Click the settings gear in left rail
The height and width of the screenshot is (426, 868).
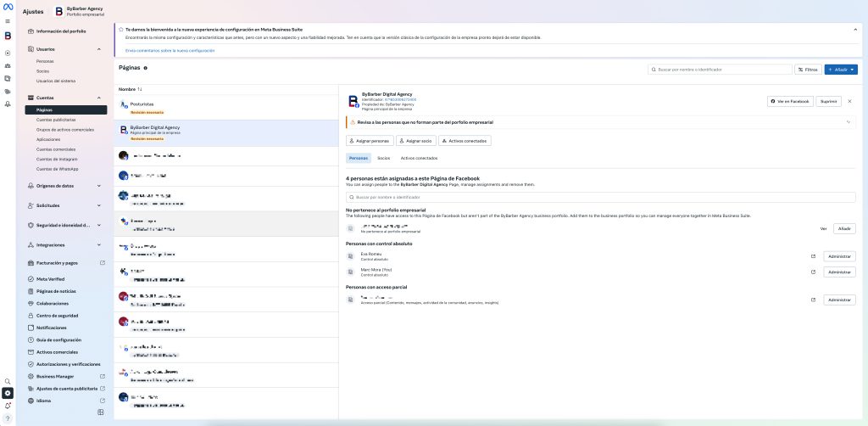pyautogui.click(x=8, y=393)
